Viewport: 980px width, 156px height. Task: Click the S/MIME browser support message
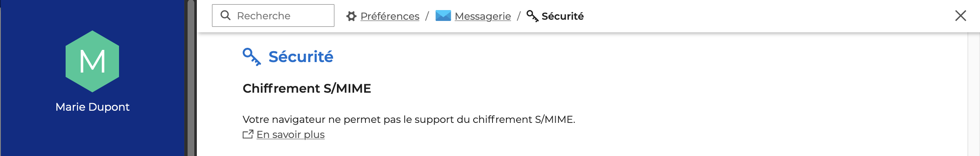(x=409, y=120)
